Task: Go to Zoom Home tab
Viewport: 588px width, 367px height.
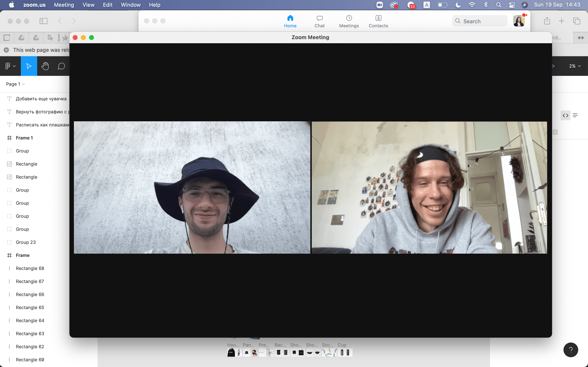Action: pos(290,21)
